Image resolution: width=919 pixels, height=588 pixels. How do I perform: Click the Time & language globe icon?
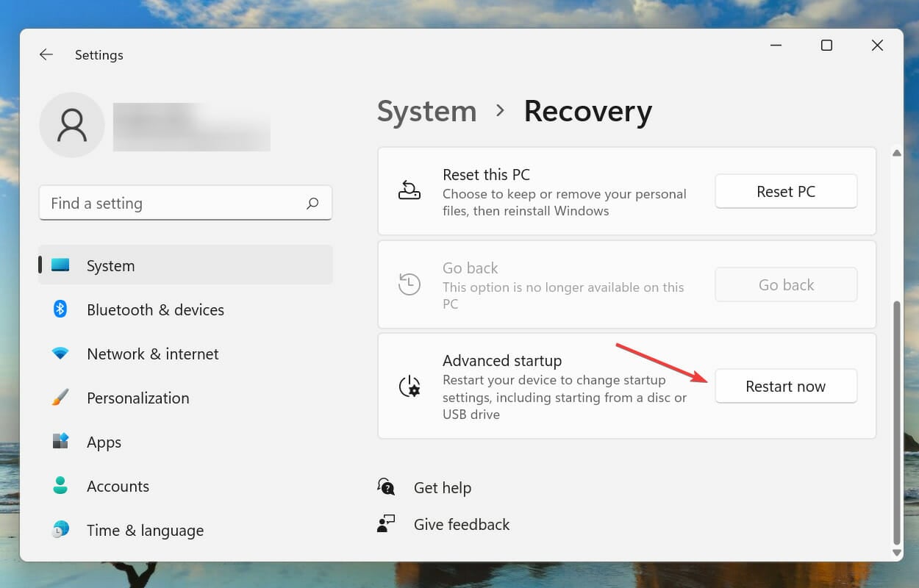pos(60,530)
